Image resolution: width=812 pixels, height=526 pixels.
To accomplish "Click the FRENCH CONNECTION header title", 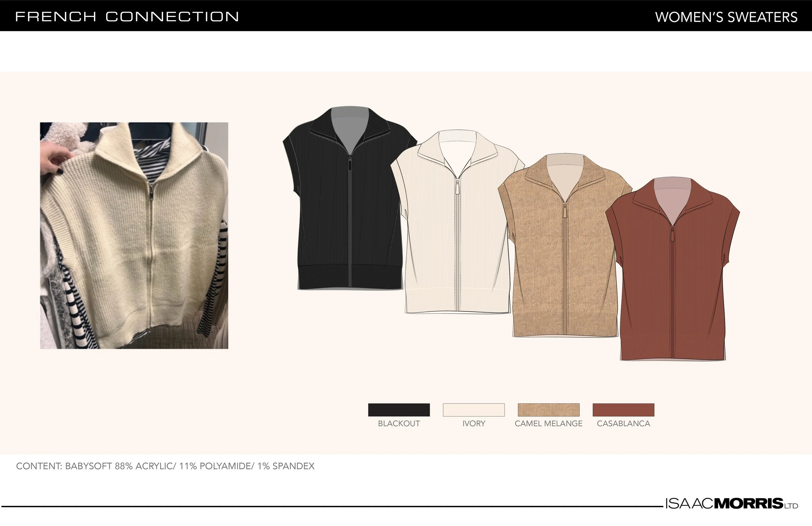I will point(127,17).
